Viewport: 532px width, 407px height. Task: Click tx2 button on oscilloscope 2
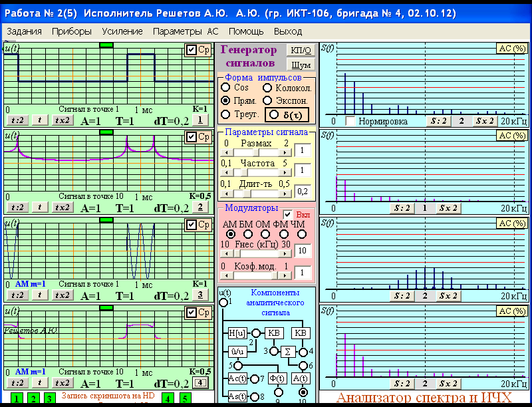pyautogui.click(x=63, y=207)
